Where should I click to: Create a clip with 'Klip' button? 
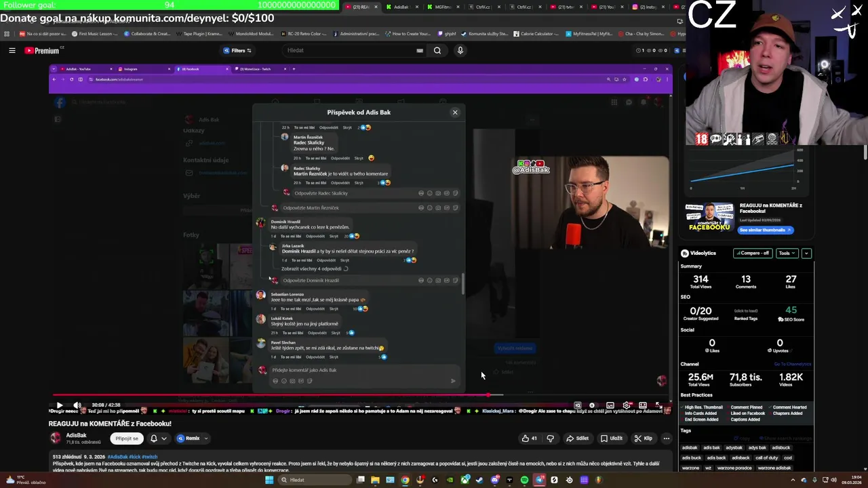pos(643,439)
